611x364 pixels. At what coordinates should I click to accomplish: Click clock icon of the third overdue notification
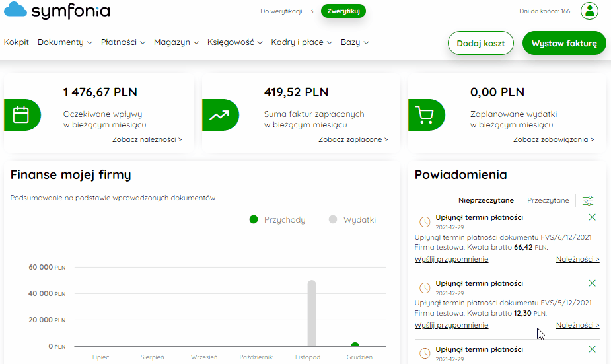coord(424,353)
